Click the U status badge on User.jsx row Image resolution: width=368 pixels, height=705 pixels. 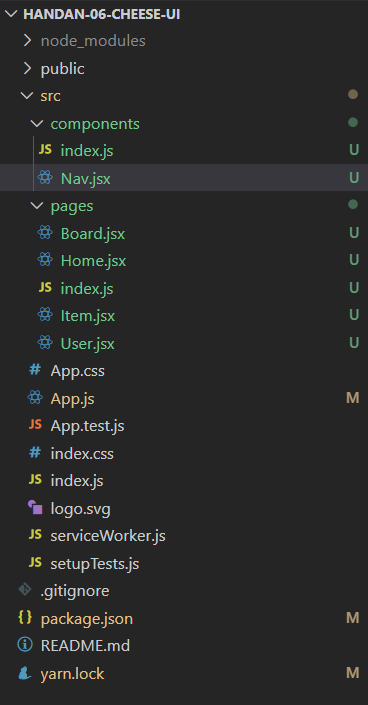354,343
